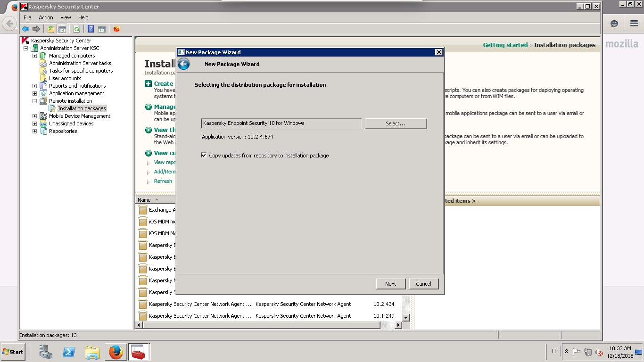Image resolution: width=644 pixels, height=362 pixels.
Task: Click horizontal scrollbar left arrow in packages list
Action: (x=139, y=325)
